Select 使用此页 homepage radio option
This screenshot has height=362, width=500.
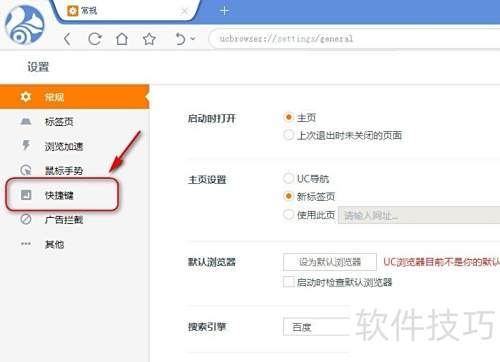pos(288,214)
